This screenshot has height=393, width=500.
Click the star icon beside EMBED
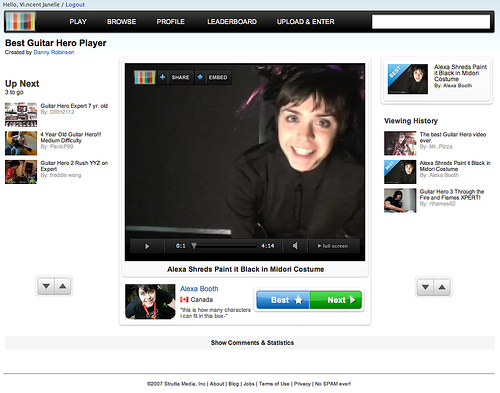tap(200, 77)
